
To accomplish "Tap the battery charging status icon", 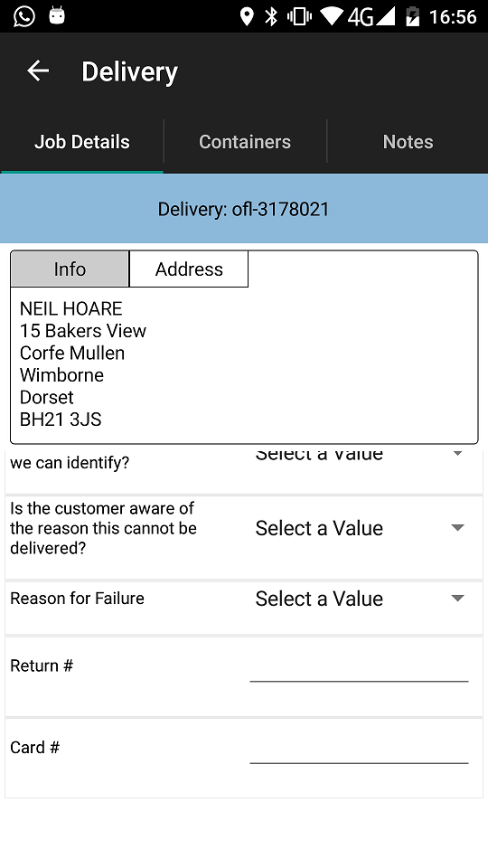I will pyautogui.click(x=412, y=16).
